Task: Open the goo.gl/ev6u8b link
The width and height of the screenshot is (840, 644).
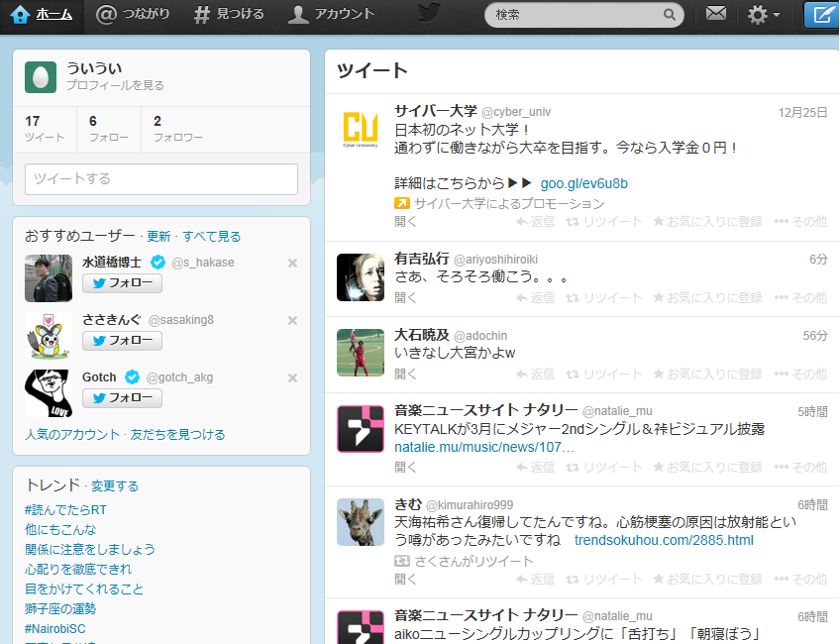Action: pyautogui.click(x=583, y=183)
